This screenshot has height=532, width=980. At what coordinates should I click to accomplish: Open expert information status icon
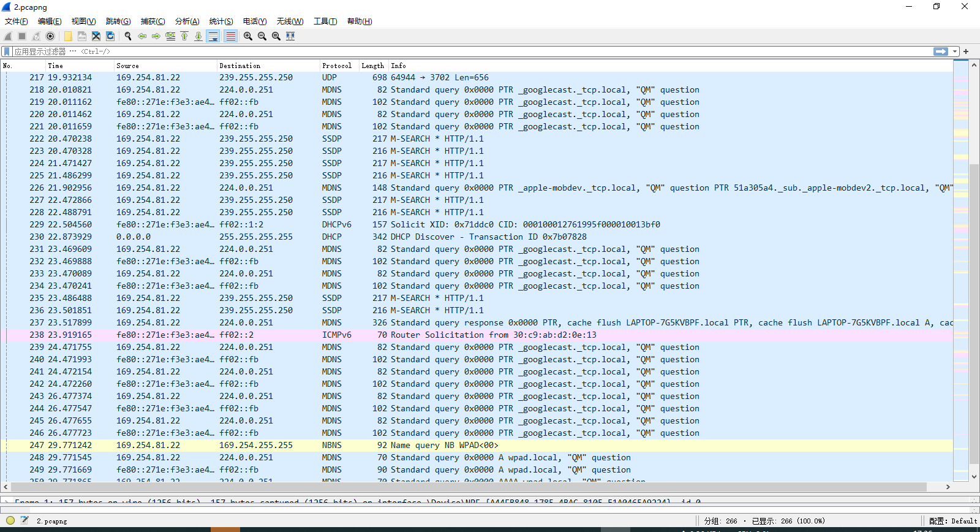(10, 520)
